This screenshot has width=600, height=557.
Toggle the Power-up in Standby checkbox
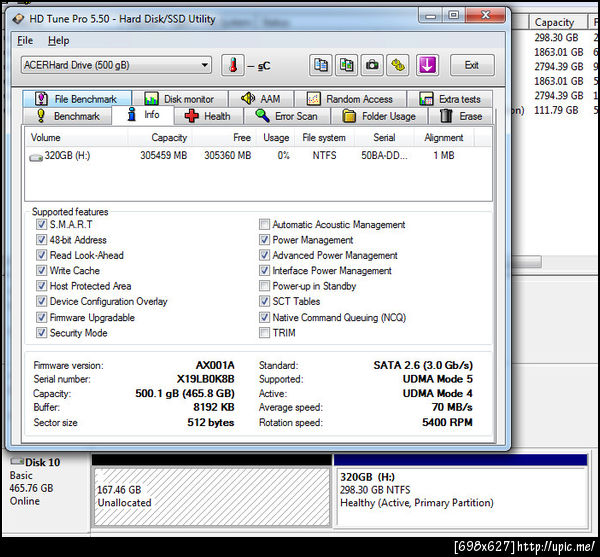pos(264,286)
